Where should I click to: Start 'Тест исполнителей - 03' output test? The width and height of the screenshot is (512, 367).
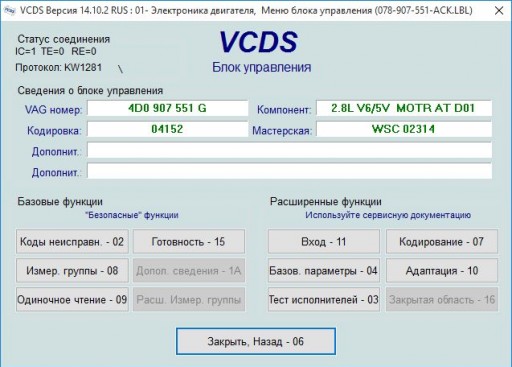pyautogui.click(x=324, y=300)
